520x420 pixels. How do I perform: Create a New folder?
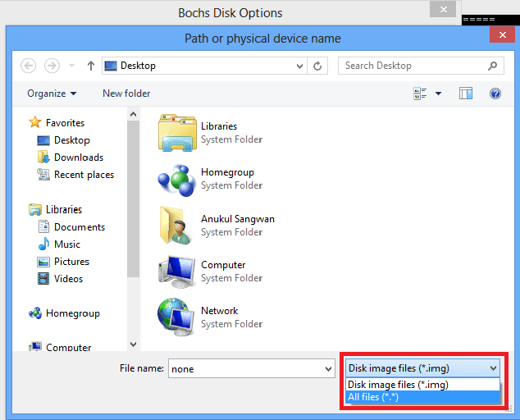126,94
